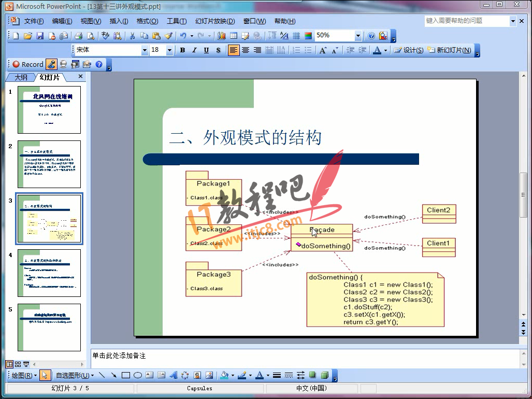The width and height of the screenshot is (532, 399).
Task: Expand the fill color dropdown arrow
Action: pos(233,375)
